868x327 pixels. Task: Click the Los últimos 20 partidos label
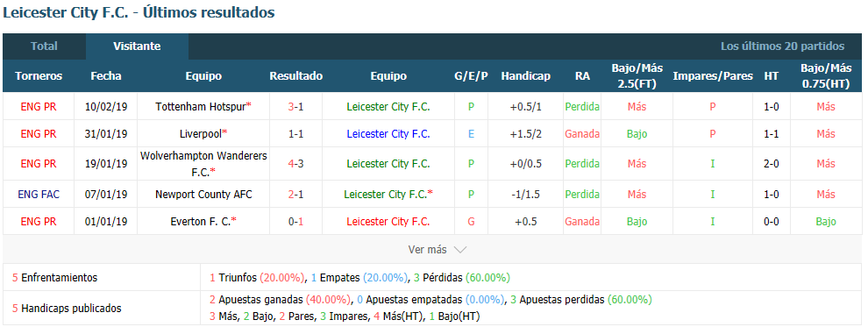782,46
